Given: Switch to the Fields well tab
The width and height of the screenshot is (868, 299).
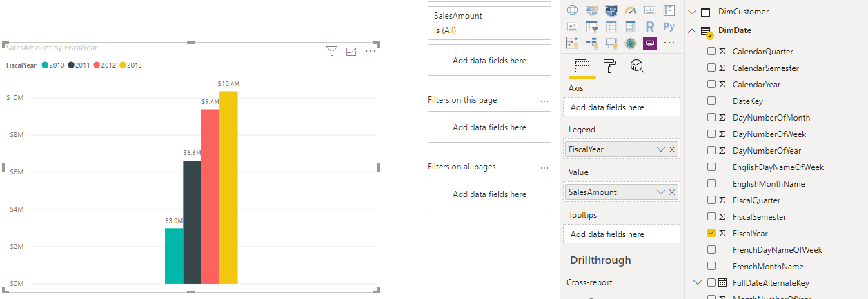Looking at the screenshot, I should (582, 66).
